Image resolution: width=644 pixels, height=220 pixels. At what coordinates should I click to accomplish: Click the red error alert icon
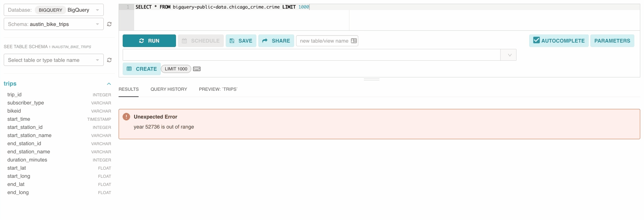pos(126,117)
